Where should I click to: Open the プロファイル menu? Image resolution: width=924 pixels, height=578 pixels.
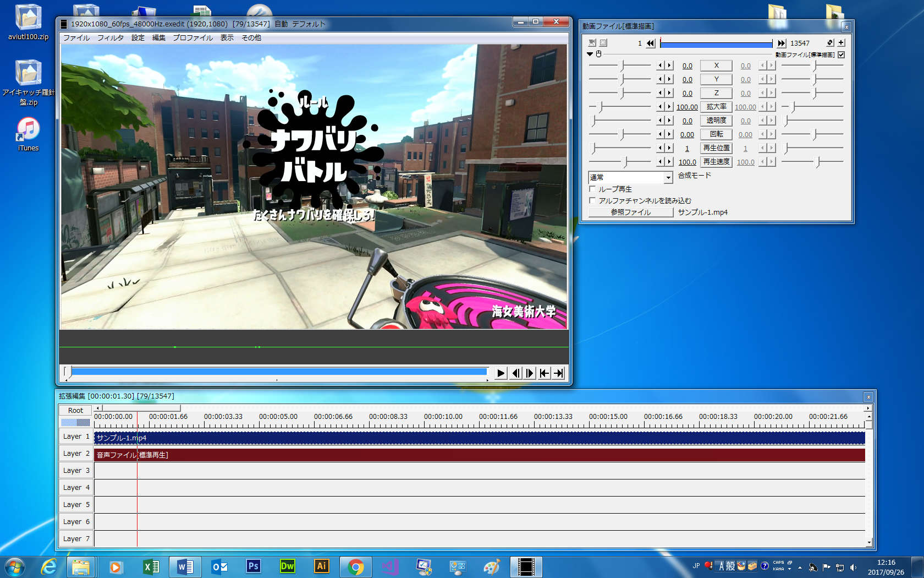[193, 38]
